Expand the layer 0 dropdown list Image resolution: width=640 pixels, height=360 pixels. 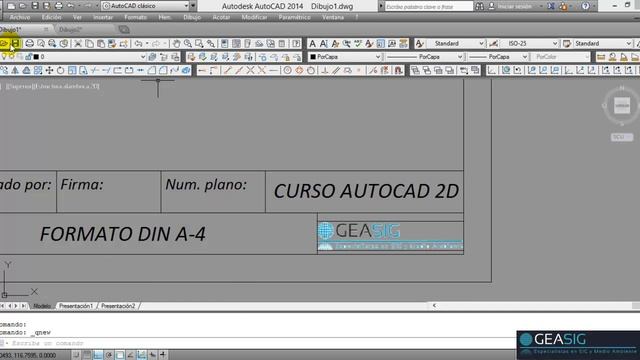tap(143, 57)
